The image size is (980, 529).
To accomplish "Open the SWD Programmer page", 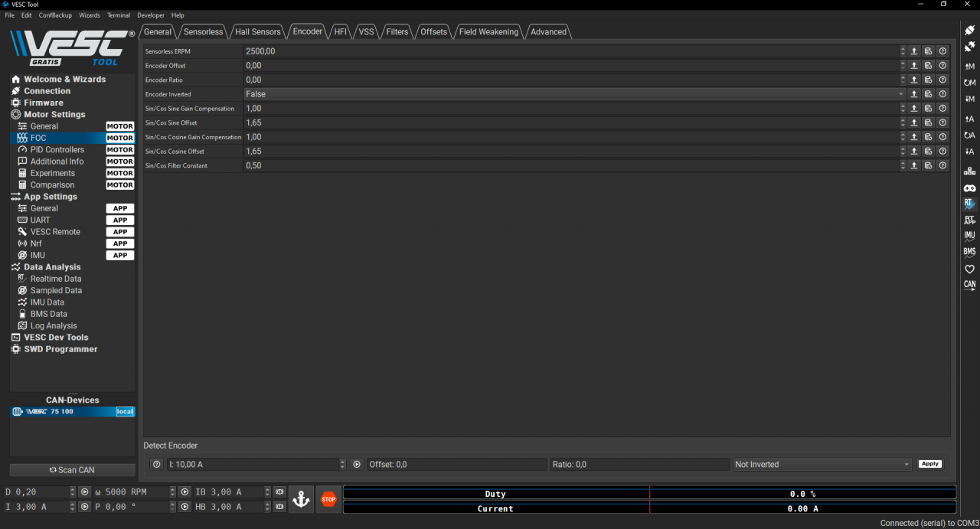I will [60, 349].
